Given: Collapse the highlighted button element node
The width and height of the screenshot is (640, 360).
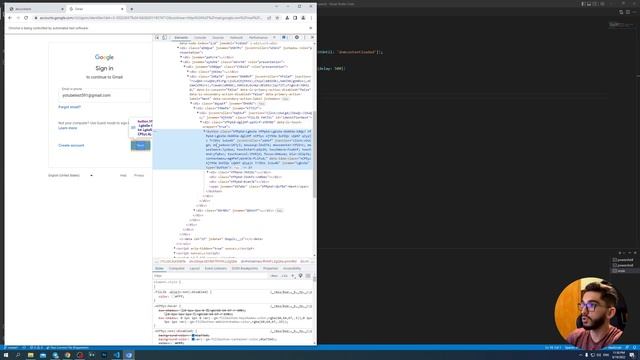Looking at the screenshot, I should 204,131.
